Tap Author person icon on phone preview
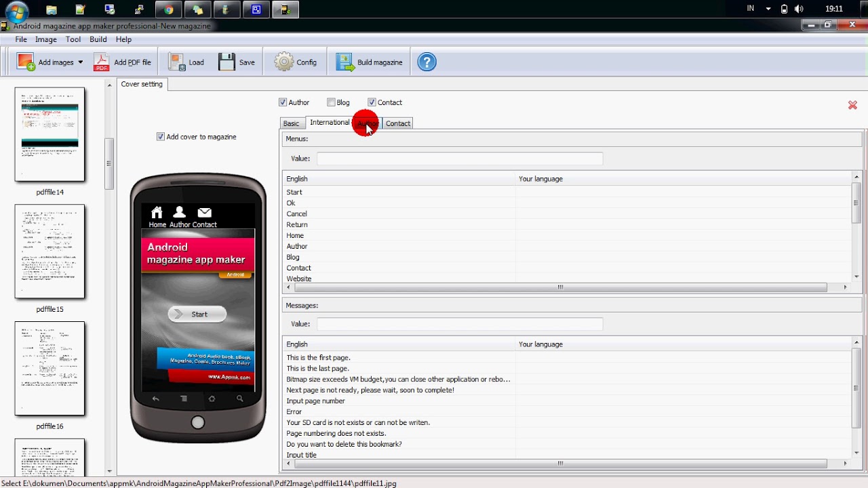The width and height of the screenshot is (868, 488). (180, 213)
